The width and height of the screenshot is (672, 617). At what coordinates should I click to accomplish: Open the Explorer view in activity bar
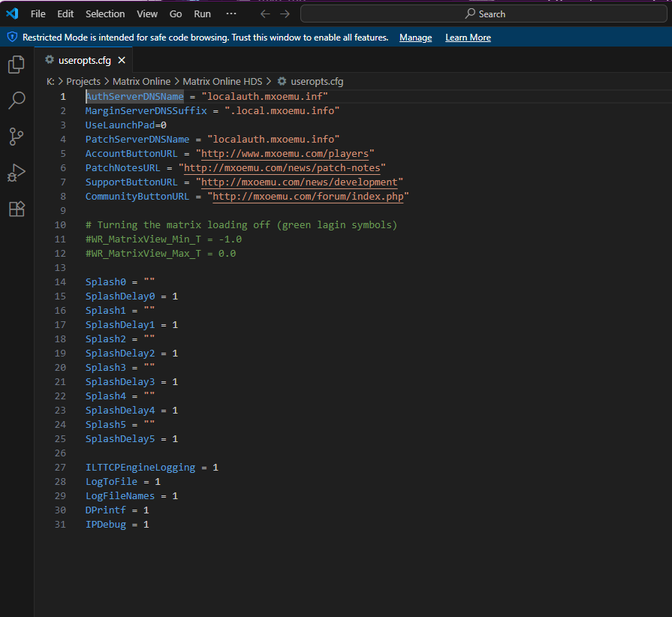point(16,65)
